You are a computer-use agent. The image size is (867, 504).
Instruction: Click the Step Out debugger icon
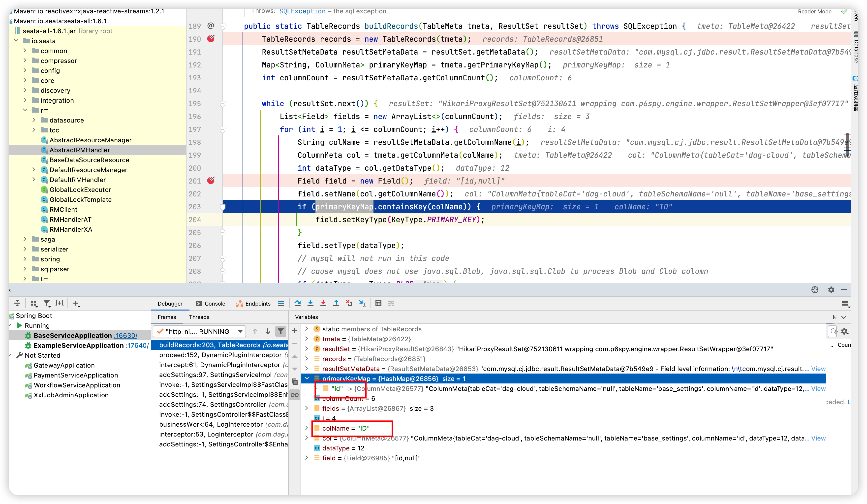coord(336,303)
